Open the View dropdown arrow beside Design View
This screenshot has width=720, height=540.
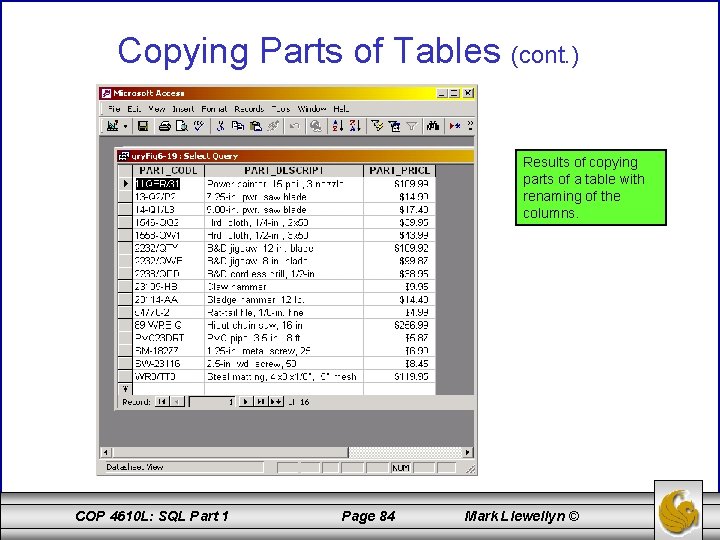[125, 126]
